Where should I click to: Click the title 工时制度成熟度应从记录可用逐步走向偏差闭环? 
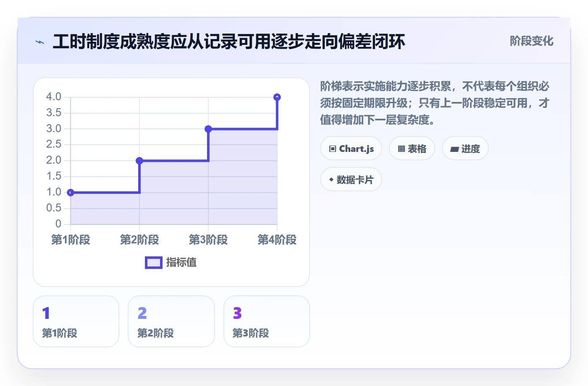(229, 42)
